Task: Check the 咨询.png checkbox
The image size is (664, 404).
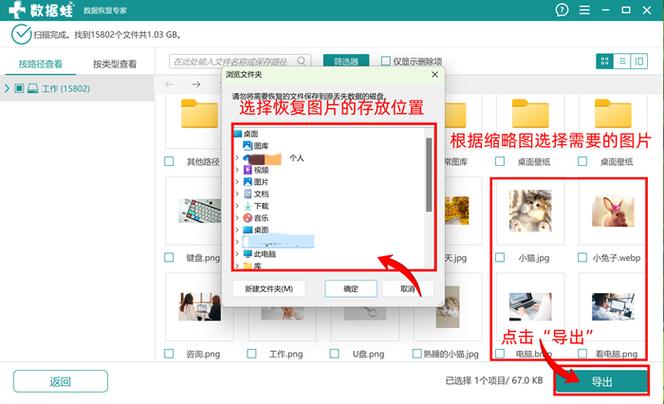Action: pos(169,354)
